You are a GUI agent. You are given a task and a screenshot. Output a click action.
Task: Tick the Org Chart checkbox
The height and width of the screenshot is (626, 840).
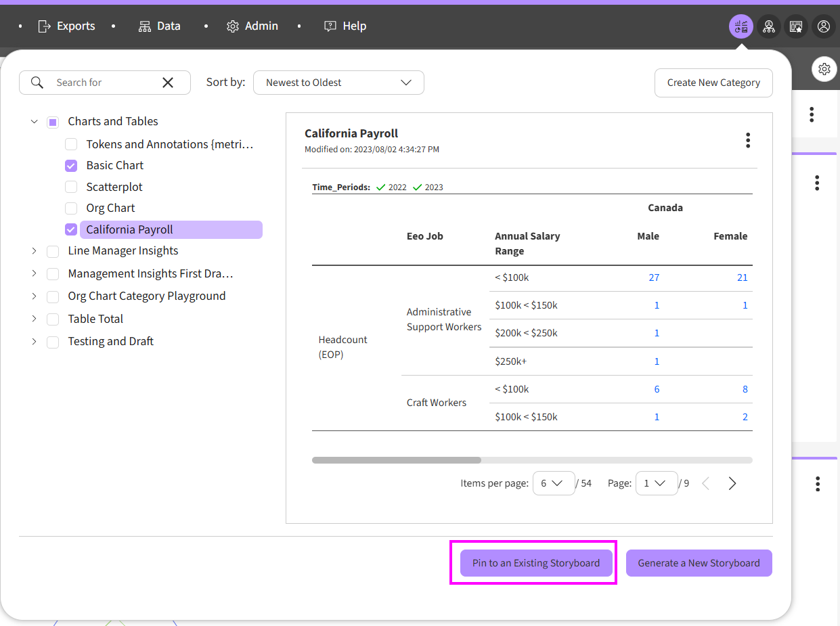71,208
